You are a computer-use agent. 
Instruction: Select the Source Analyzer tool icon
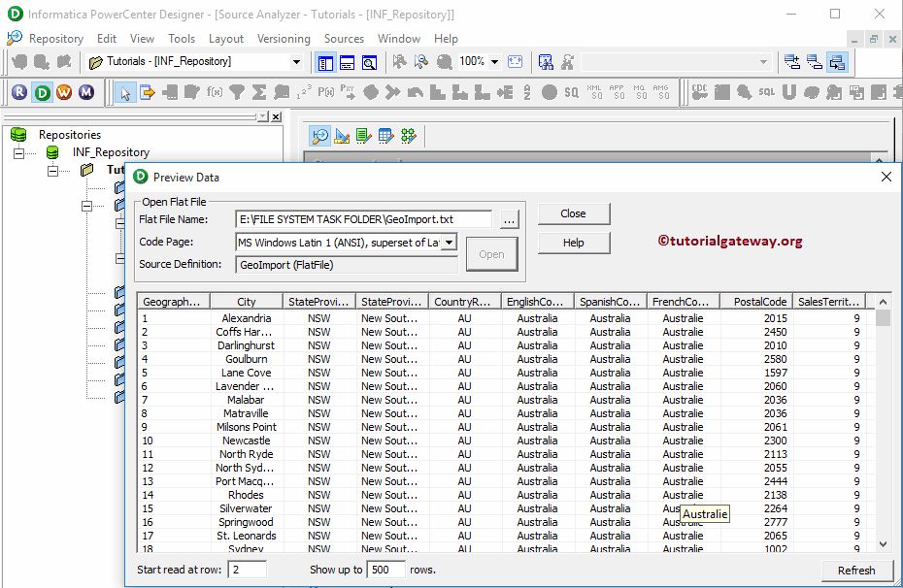pyautogui.click(x=319, y=136)
